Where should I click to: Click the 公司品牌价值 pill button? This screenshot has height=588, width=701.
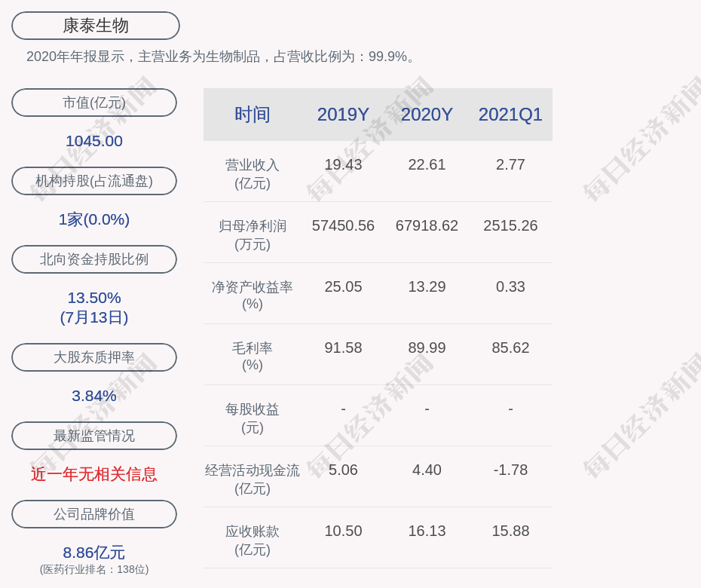coord(94,514)
